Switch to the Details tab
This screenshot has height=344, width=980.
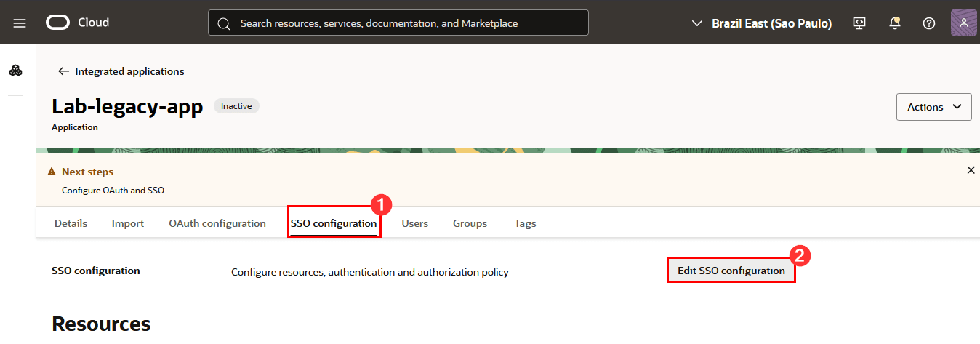[71, 223]
